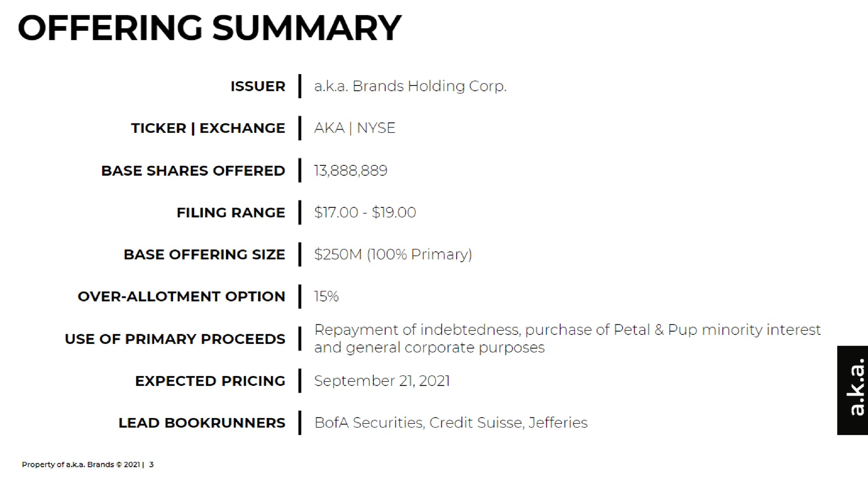Click the FILING RANGE label
868x488 pixels.
(231, 213)
